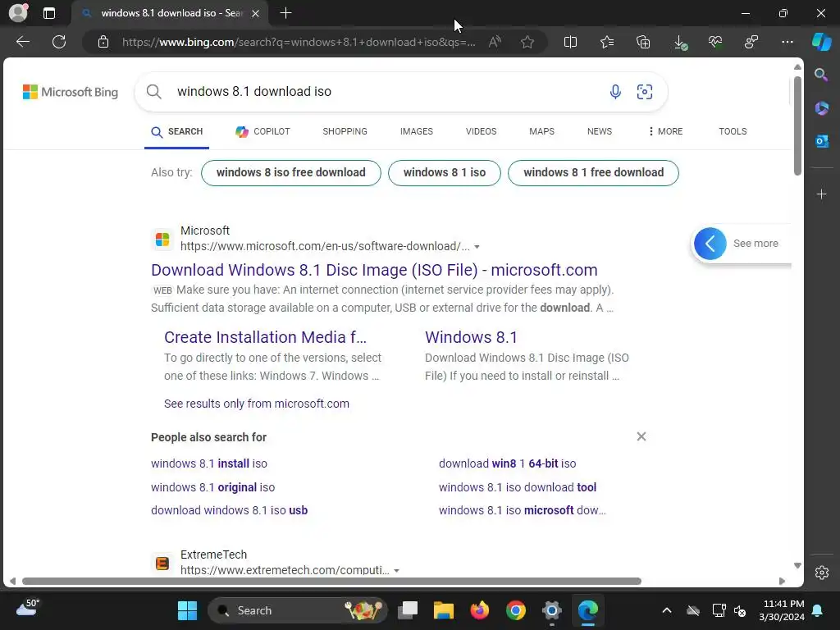Search 'download windows 8.1 iso usb' suggestion
840x630 pixels.
click(230, 510)
